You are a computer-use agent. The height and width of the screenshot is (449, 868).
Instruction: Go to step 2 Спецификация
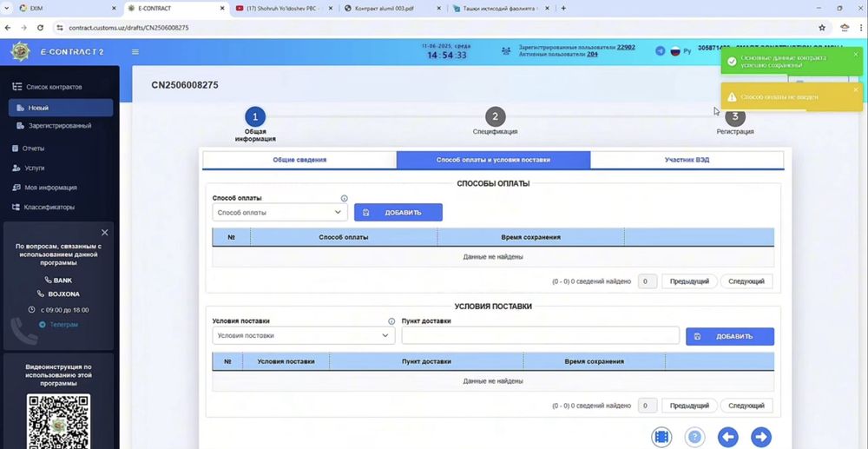(x=496, y=117)
